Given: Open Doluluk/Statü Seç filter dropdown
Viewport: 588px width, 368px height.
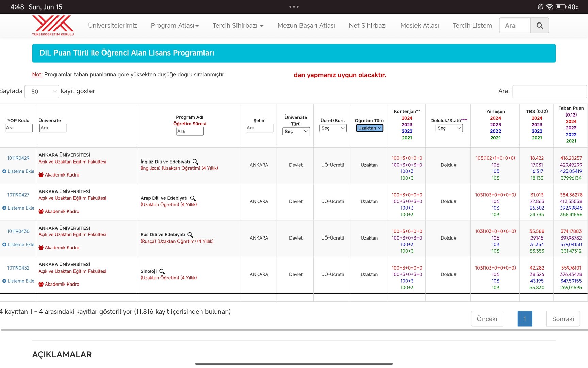Looking at the screenshot, I should [x=449, y=128].
